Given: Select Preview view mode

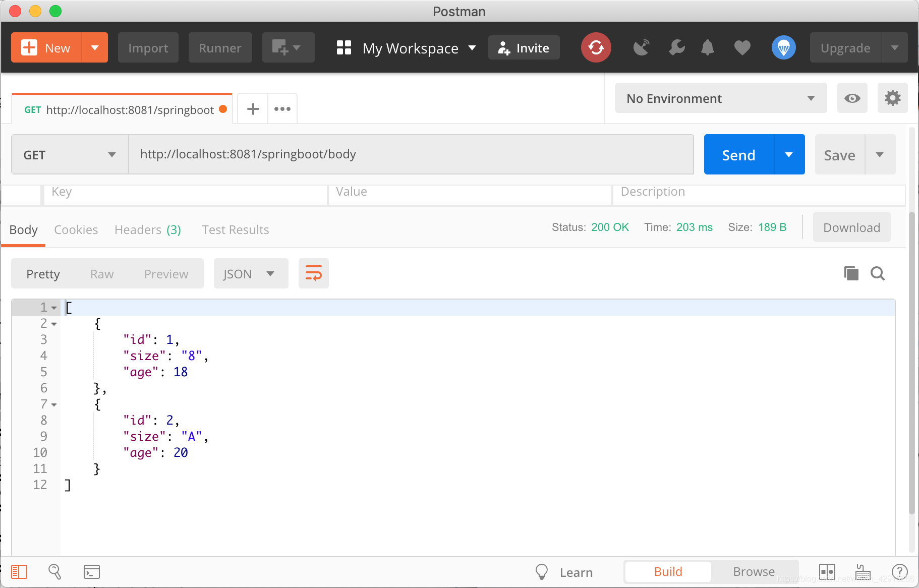Looking at the screenshot, I should click(166, 274).
